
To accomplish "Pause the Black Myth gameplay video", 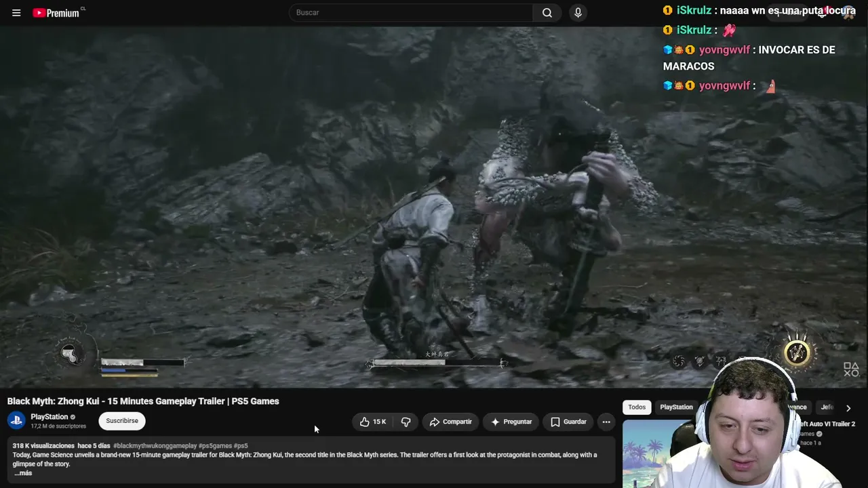I will 434,207.
